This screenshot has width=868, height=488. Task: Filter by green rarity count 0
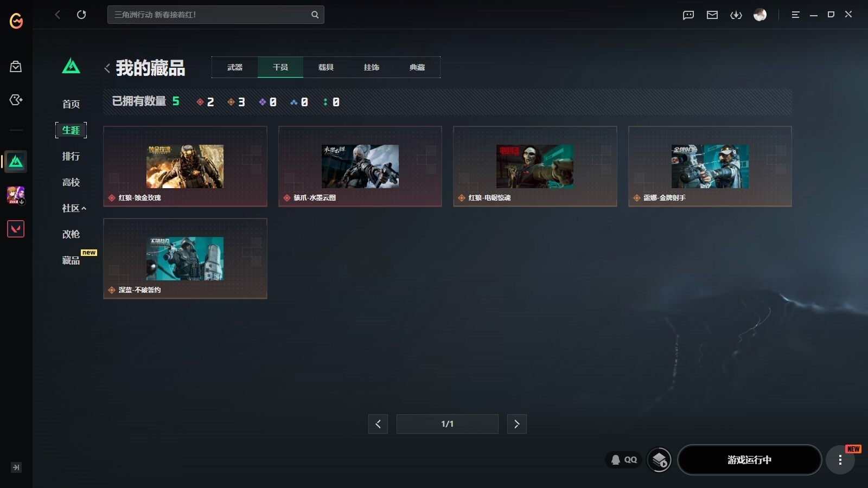pos(331,102)
